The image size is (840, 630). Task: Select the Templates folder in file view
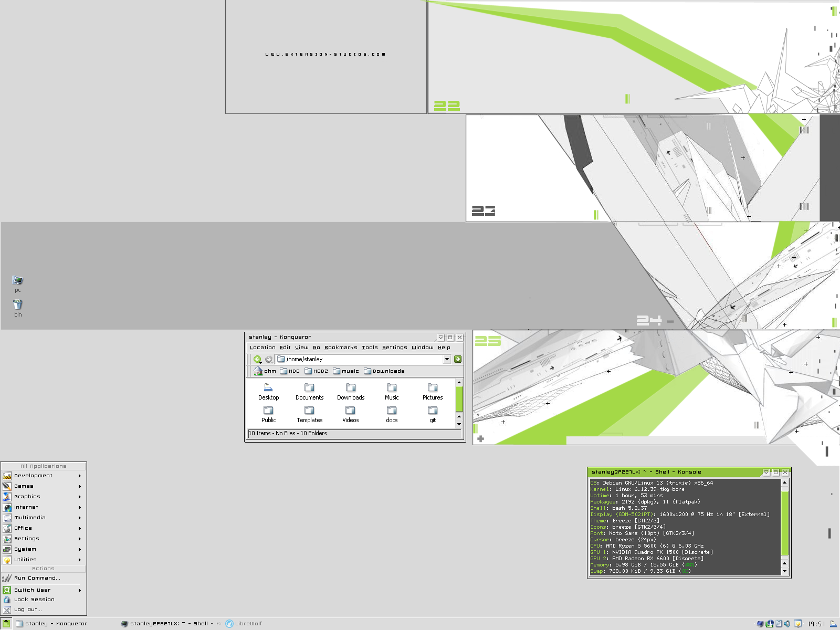(309, 414)
